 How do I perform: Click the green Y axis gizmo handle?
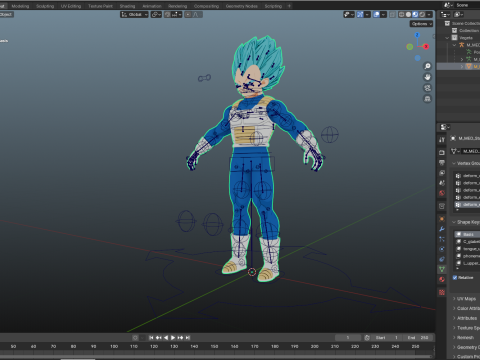click(x=410, y=47)
